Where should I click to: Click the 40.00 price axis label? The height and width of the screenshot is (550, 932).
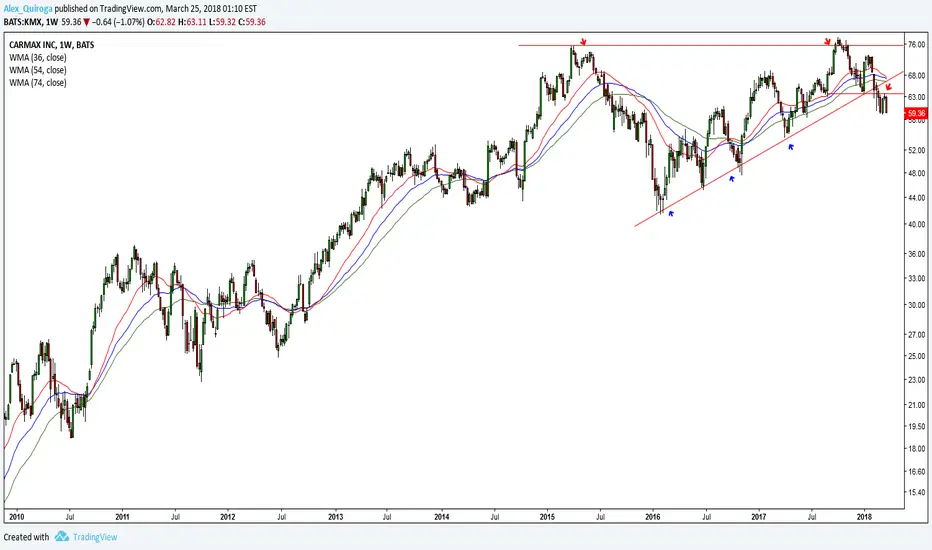917,224
